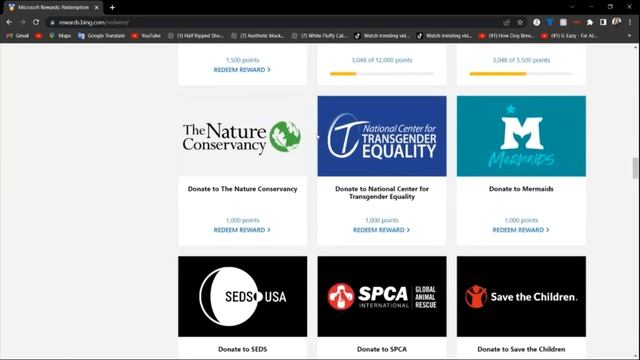Image resolution: width=640 pixels, height=360 pixels.
Task: Redeem reward for The Nature Conservancy
Action: coord(242,230)
